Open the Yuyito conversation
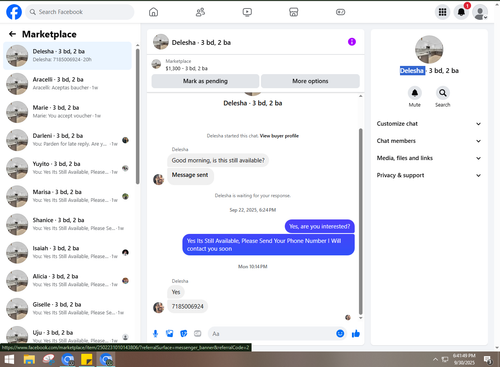500x367 pixels. [x=67, y=168]
